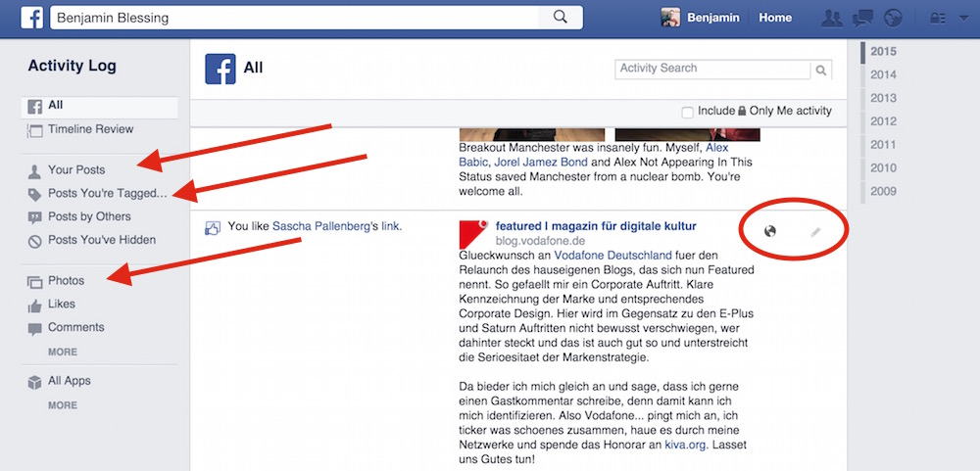
Task: Click blog.vodafone.de domain text
Action: [x=540, y=241]
